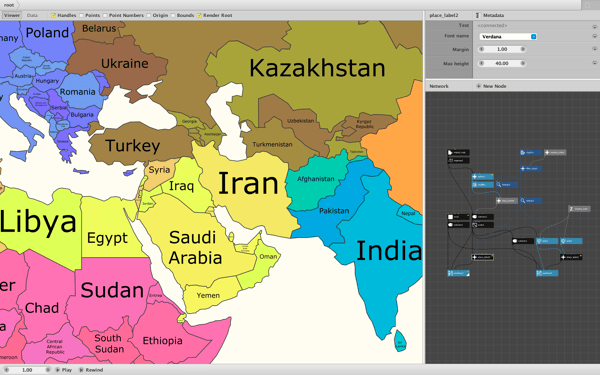Click the Sudan label on the map
Screen dimensions: 600x375
112,290
